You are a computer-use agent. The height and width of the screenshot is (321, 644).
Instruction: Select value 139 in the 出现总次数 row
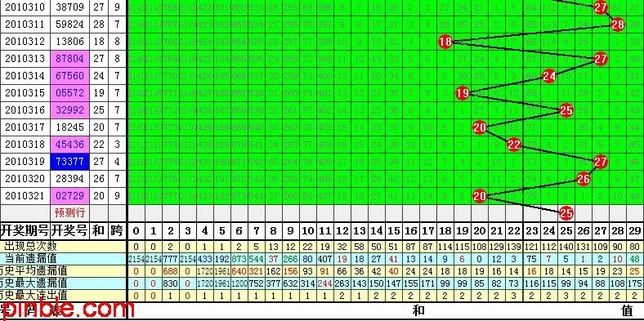point(514,247)
